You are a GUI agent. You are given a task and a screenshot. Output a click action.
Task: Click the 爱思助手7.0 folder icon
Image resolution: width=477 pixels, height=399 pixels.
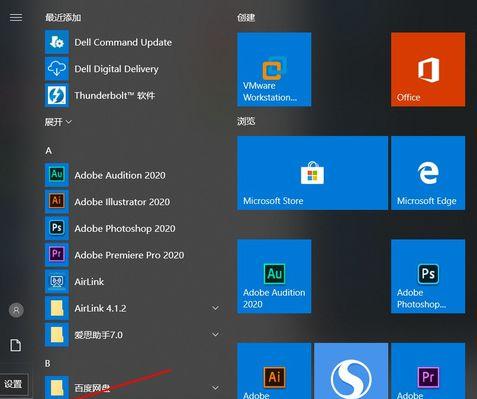[x=57, y=334]
